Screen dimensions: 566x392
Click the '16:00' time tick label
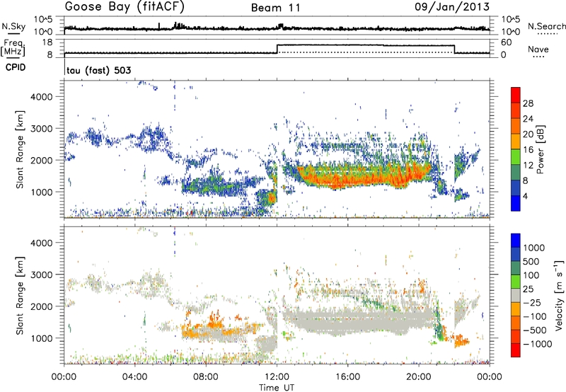tap(347, 377)
